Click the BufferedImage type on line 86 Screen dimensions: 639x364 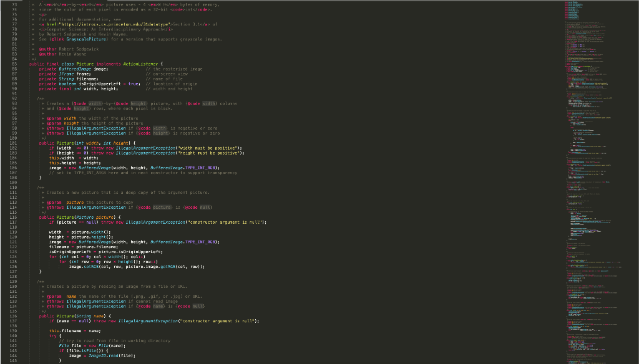coord(75,69)
